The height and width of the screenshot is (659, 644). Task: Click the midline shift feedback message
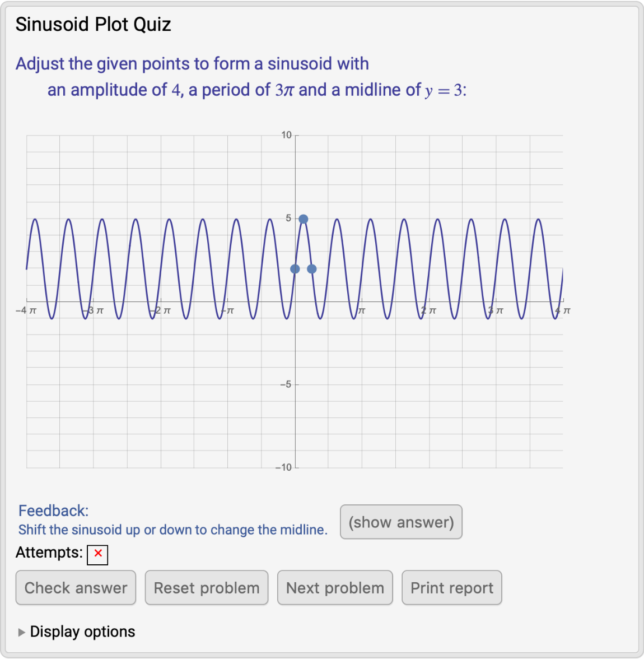point(172,530)
